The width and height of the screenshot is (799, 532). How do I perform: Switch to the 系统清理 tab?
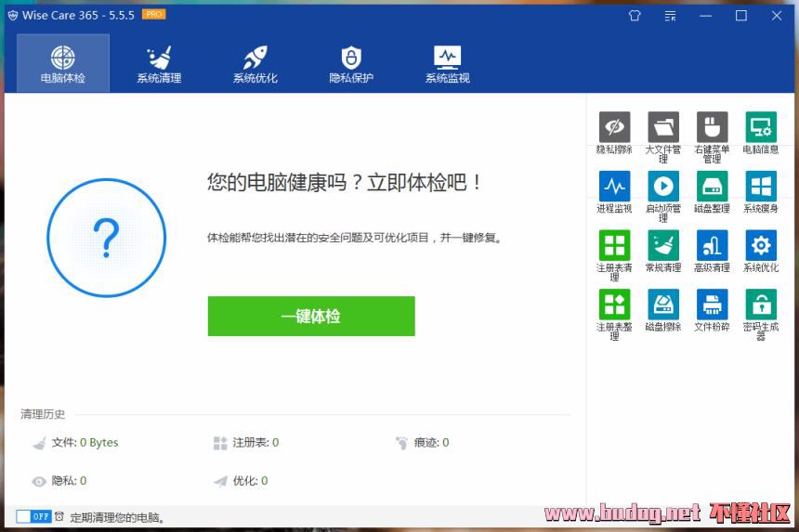[159, 64]
